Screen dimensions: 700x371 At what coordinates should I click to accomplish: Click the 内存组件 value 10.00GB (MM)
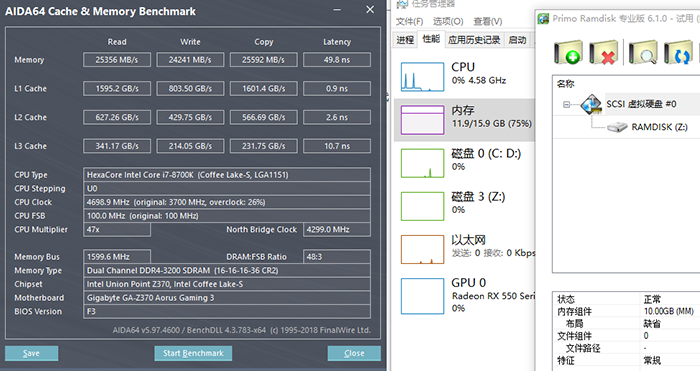(669, 311)
